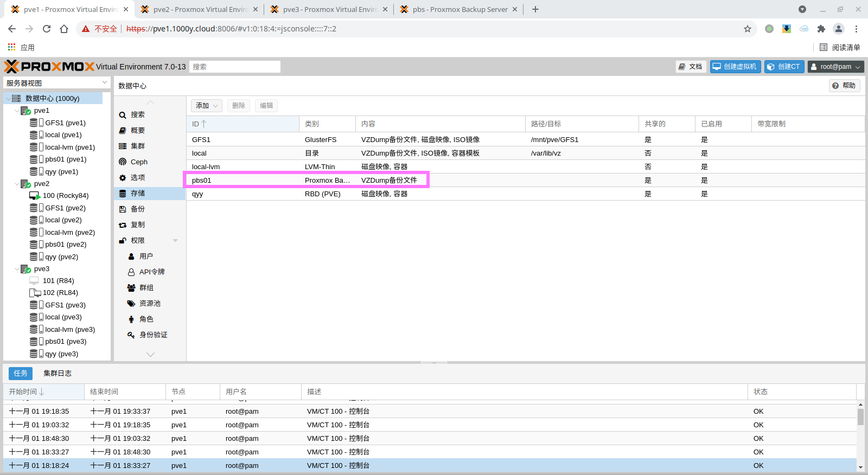Click the Ceph icon in the sidebar
The height and width of the screenshot is (475, 868).
point(123,162)
